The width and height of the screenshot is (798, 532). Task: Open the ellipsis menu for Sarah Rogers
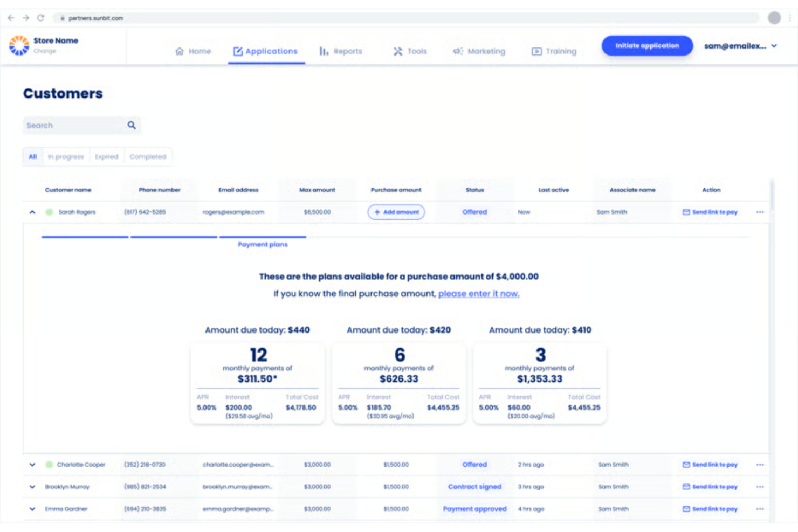[760, 212]
